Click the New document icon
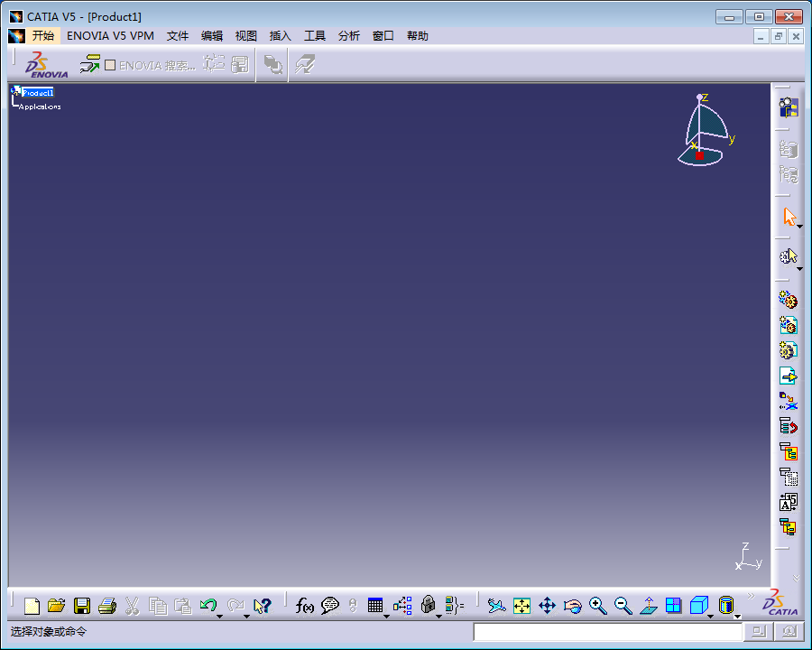 pyautogui.click(x=32, y=606)
